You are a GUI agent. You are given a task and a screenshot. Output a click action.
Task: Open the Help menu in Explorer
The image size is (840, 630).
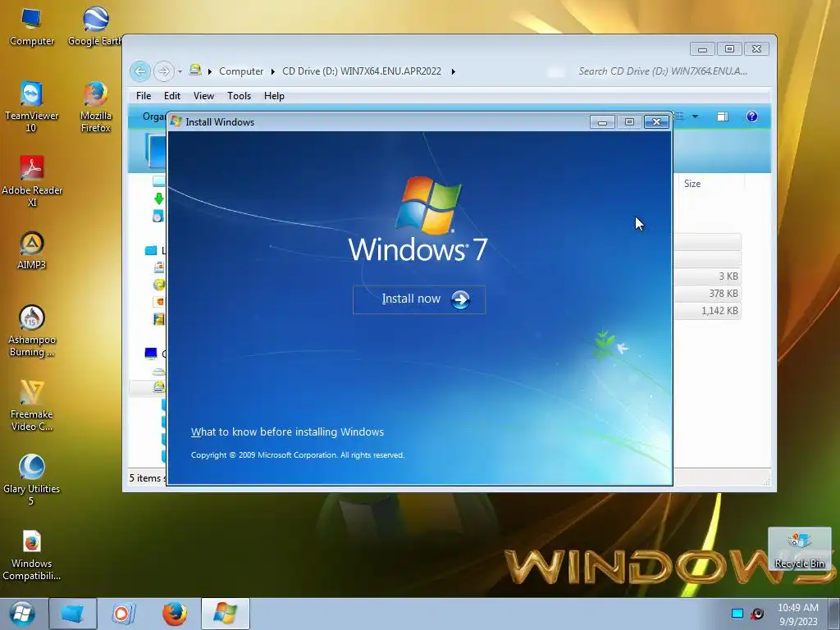click(x=274, y=96)
